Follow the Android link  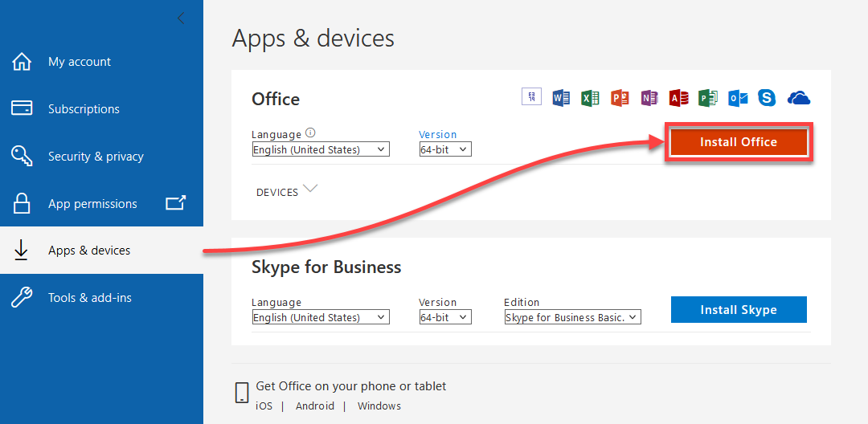[314, 406]
